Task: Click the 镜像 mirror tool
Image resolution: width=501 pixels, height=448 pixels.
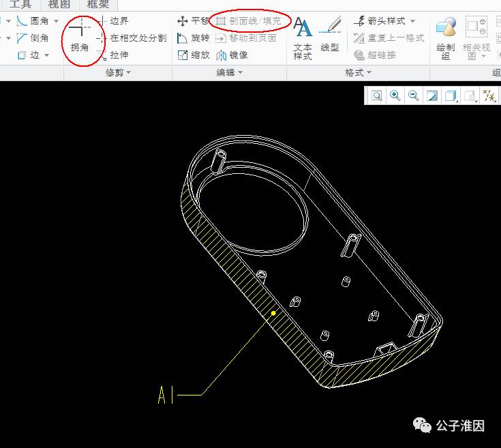Action: click(232, 55)
